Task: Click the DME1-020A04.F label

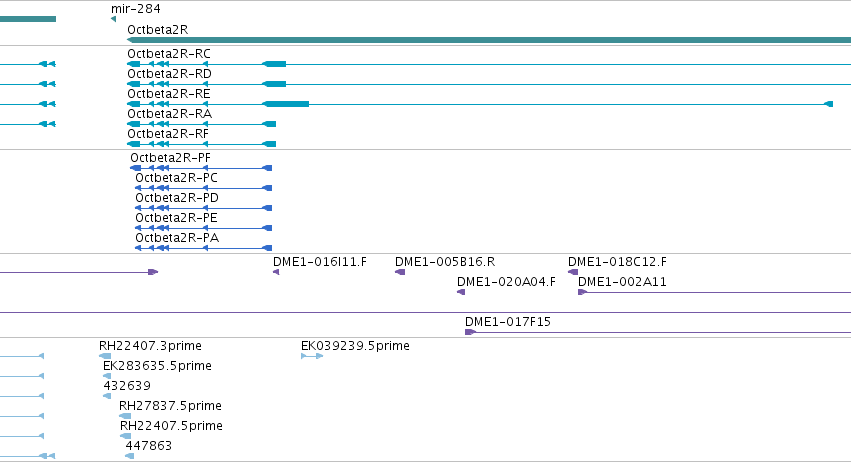Action: pos(506,282)
